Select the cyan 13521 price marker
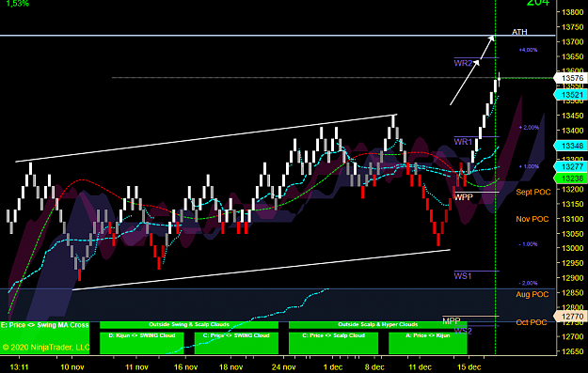This screenshot has width=588, height=373. pos(572,95)
